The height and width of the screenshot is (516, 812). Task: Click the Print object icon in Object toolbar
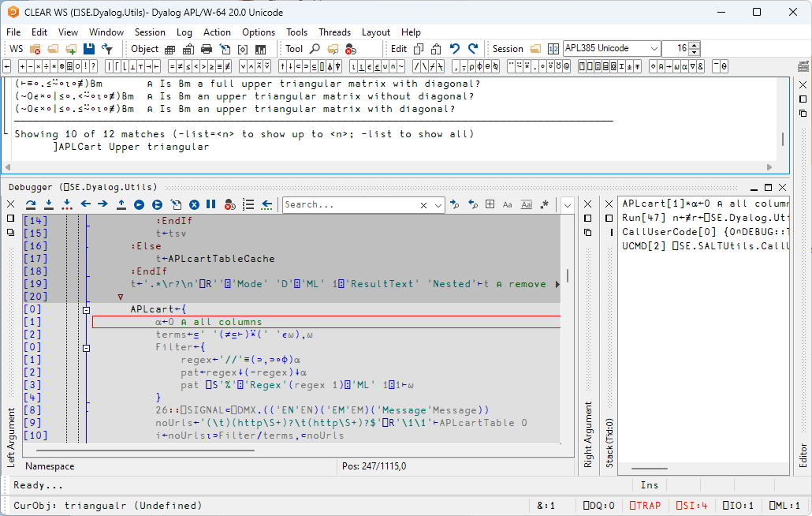coord(205,49)
